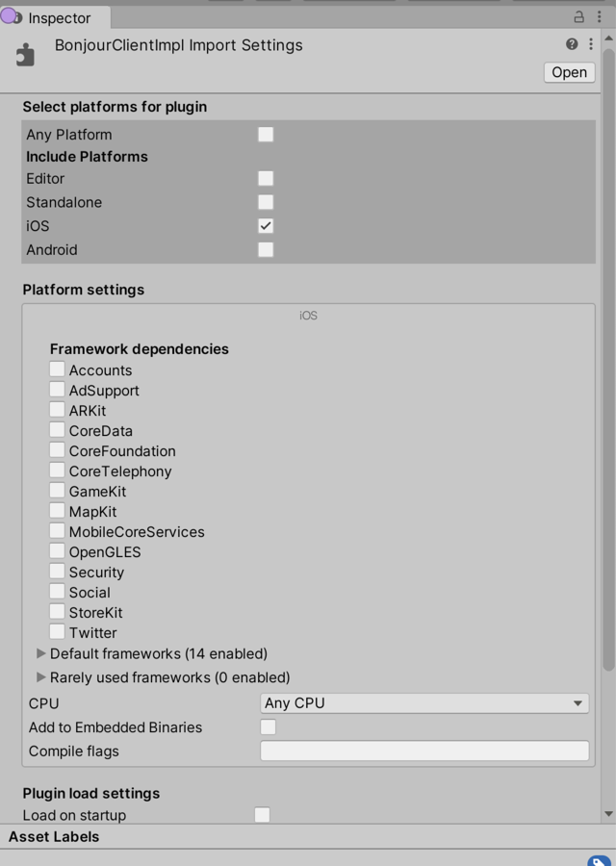Image resolution: width=616 pixels, height=866 pixels.
Task: Click the Open button
Action: point(568,72)
